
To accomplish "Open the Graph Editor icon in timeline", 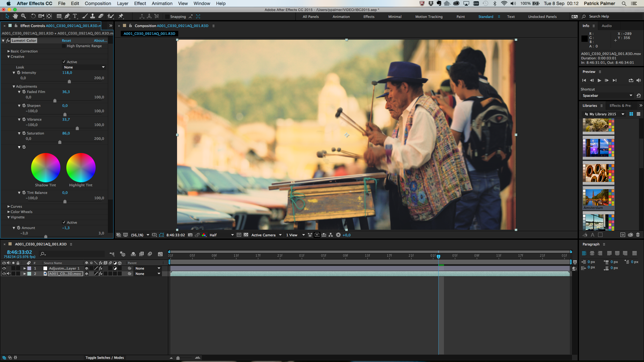I will click(160, 254).
